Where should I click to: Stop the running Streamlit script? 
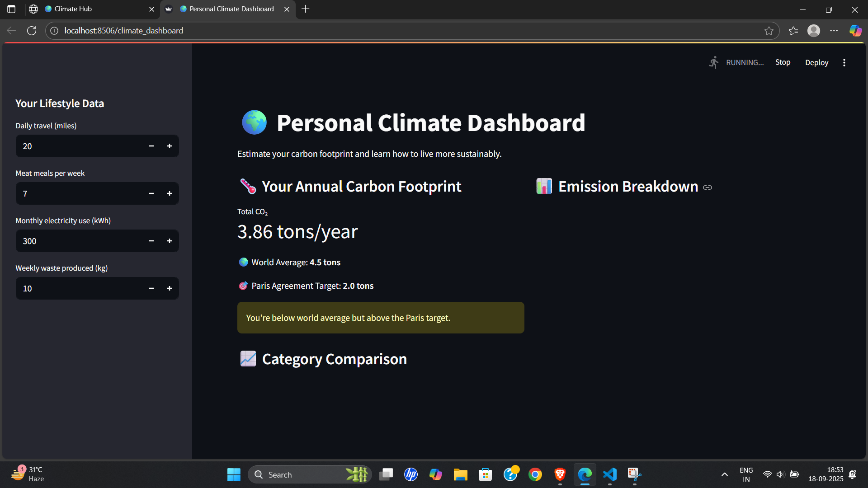tap(783, 62)
